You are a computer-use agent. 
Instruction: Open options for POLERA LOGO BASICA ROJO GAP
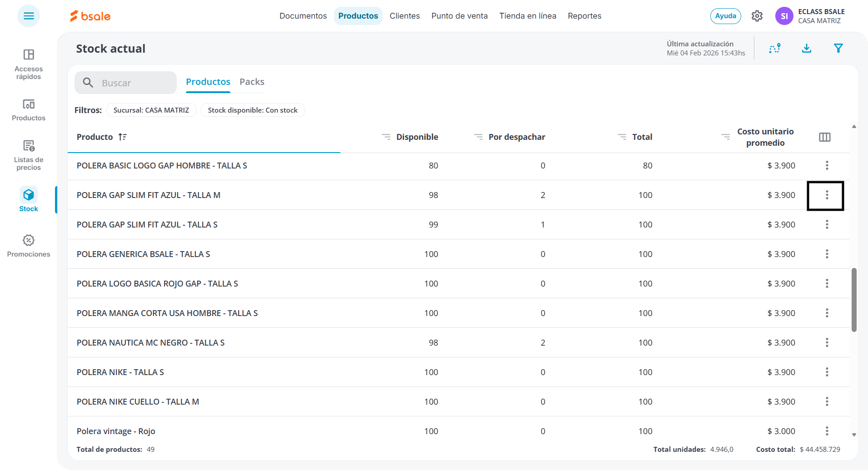(x=827, y=283)
